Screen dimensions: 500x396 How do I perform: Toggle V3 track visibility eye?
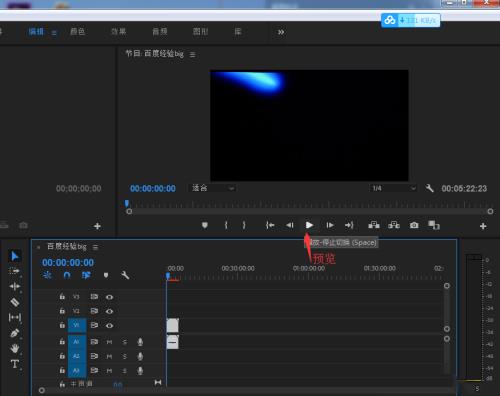109,297
